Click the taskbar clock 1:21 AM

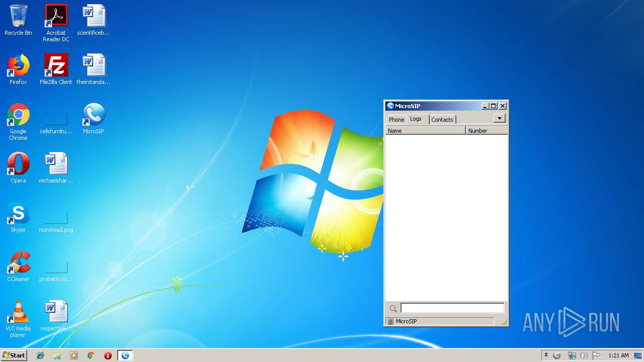[x=618, y=355]
